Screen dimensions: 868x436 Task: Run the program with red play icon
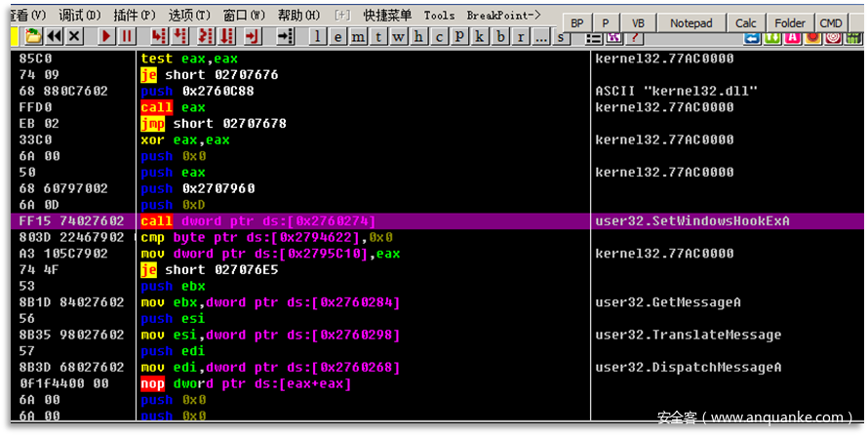(x=105, y=36)
